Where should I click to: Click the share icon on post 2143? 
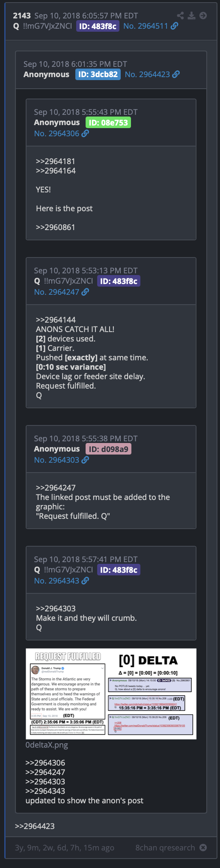click(x=180, y=15)
